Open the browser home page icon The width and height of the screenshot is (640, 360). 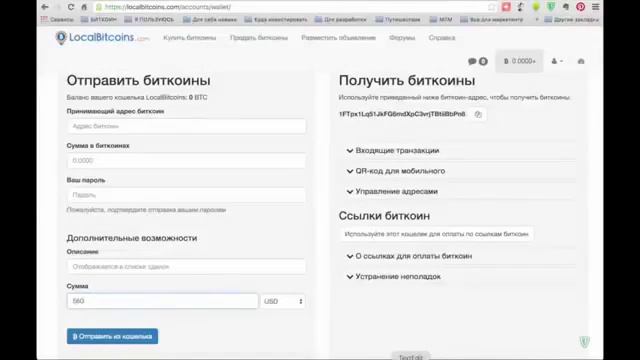pyautogui.click(x=84, y=7)
